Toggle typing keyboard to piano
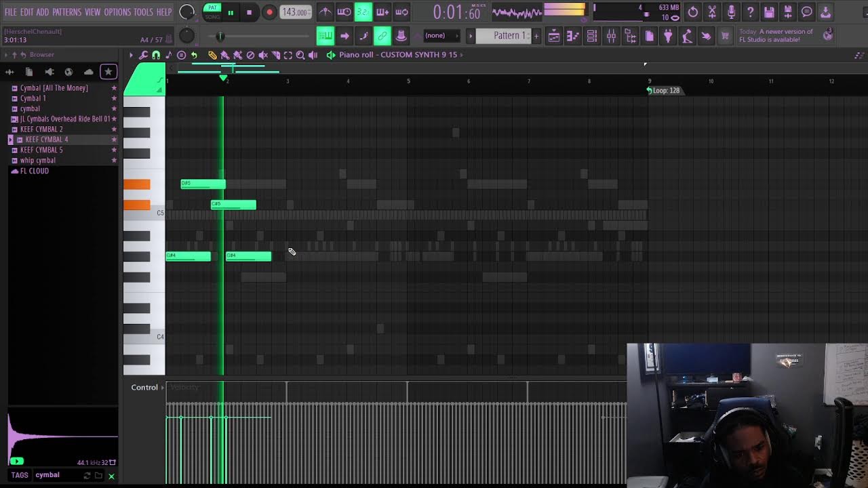The image size is (868, 488). [325, 36]
